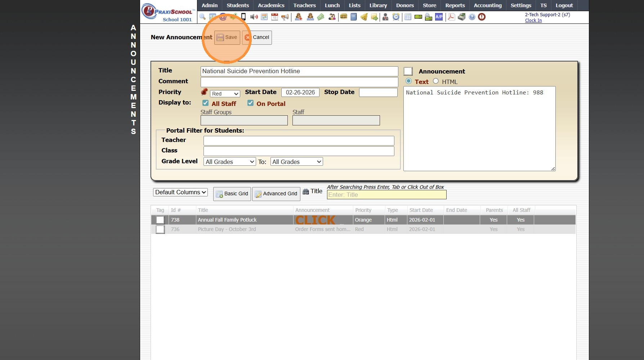
Task: Open the Priority dropdown showing Red
Action: pyautogui.click(x=225, y=94)
